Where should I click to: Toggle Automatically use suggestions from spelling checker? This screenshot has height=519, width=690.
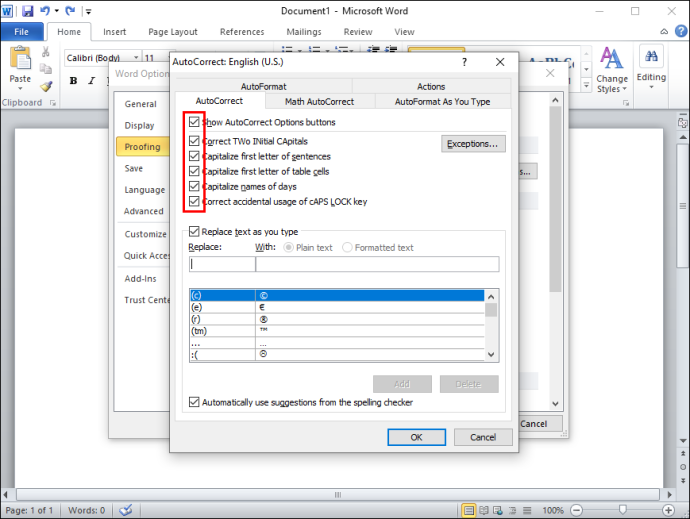point(194,402)
